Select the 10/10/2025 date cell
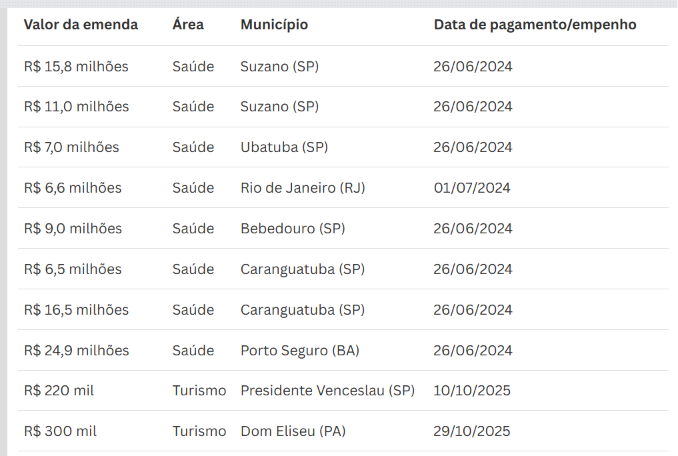Viewport: 678px width, 456px height. click(472, 390)
